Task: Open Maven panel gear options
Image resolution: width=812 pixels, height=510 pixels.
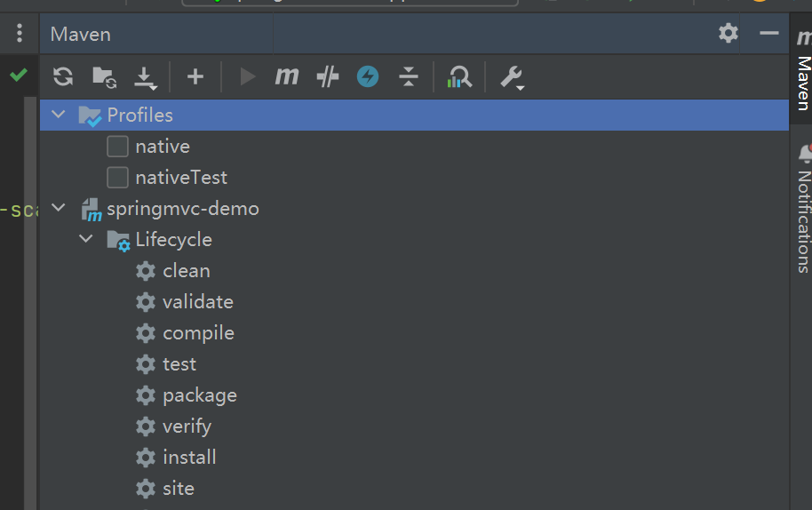Action: 728,33
